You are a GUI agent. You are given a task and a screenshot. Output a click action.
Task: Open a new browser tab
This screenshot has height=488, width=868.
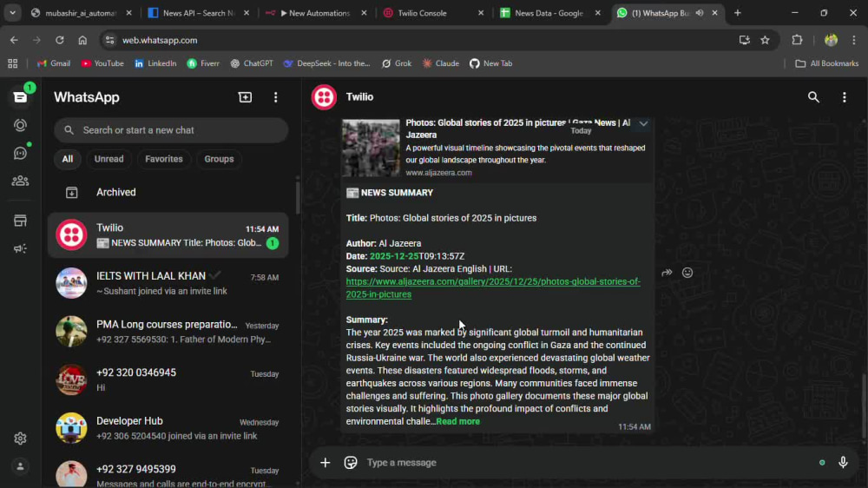pos(737,13)
